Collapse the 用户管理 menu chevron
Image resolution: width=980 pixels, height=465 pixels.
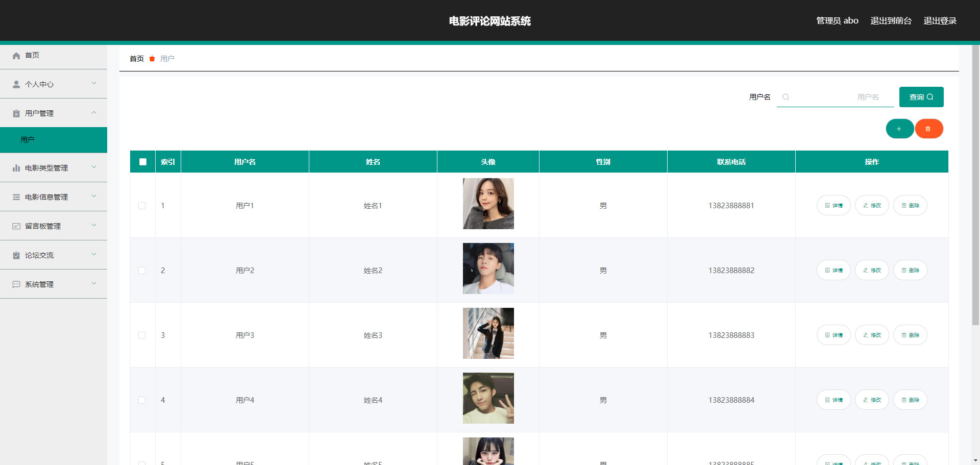(x=94, y=113)
